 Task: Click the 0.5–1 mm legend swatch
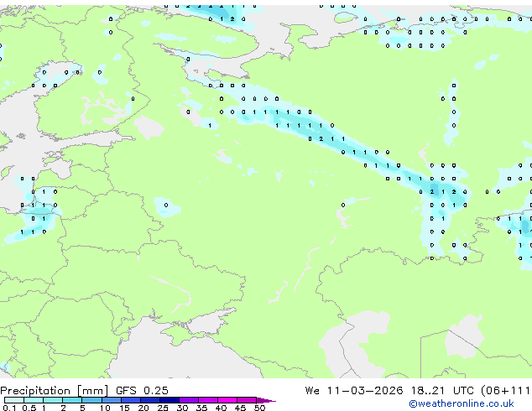[34, 400]
